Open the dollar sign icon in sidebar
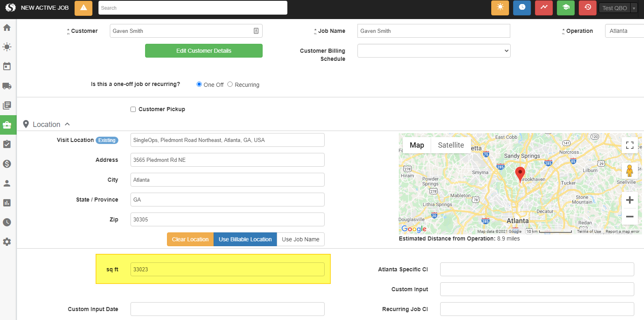The image size is (644, 320). pos(7,164)
